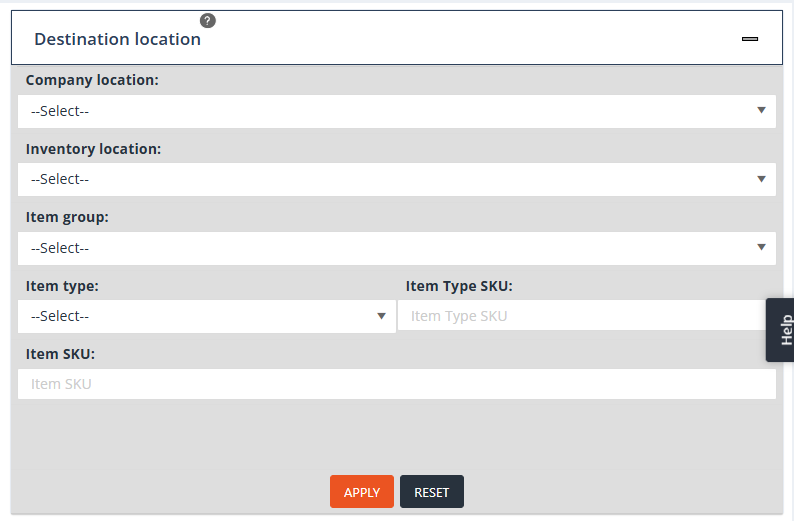Screen dimensions: 794x521
Task: Click the Item Type SKU label
Action: click(x=459, y=286)
